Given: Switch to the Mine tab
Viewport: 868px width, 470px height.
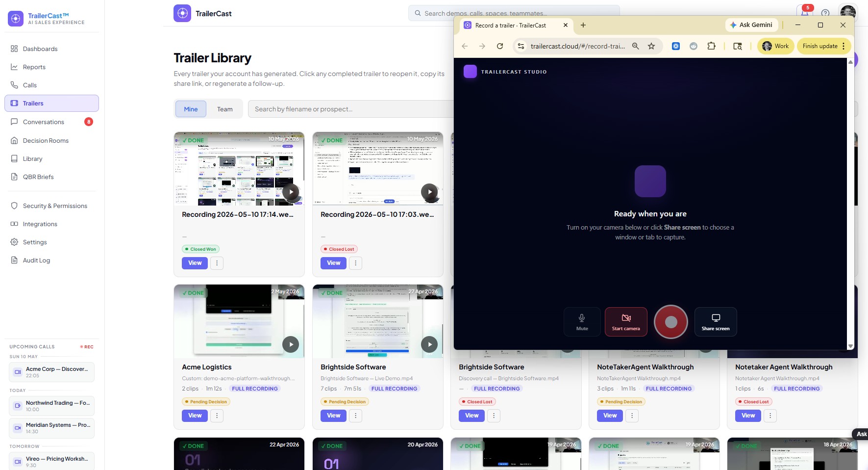Looking at the screenshot, I should [x=191, y=109].
